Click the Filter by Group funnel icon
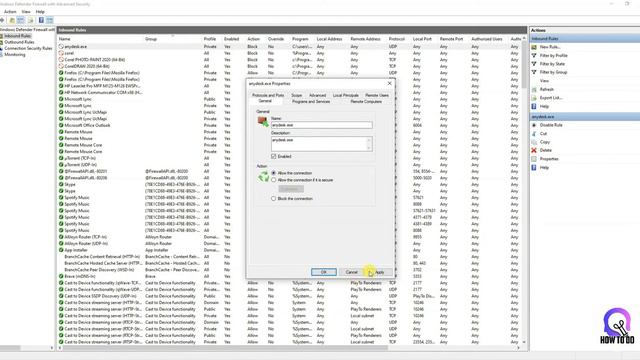 [x=534, y=72]
